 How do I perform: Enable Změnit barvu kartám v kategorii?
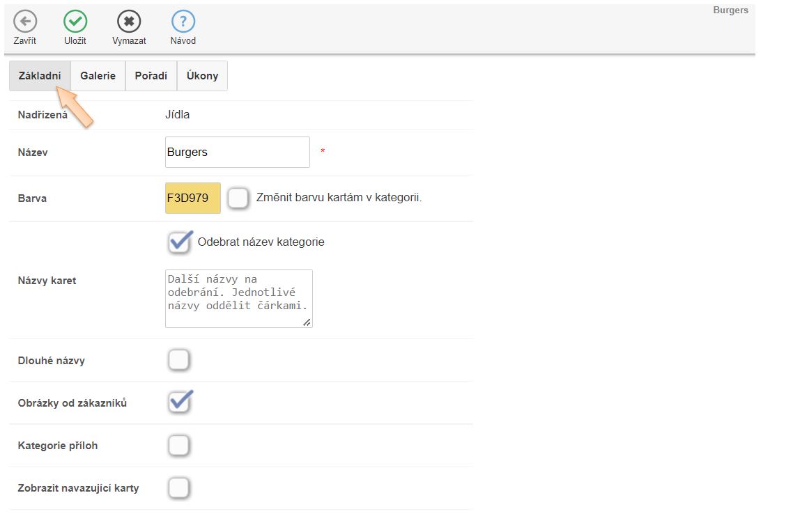(x=238, y=198)
